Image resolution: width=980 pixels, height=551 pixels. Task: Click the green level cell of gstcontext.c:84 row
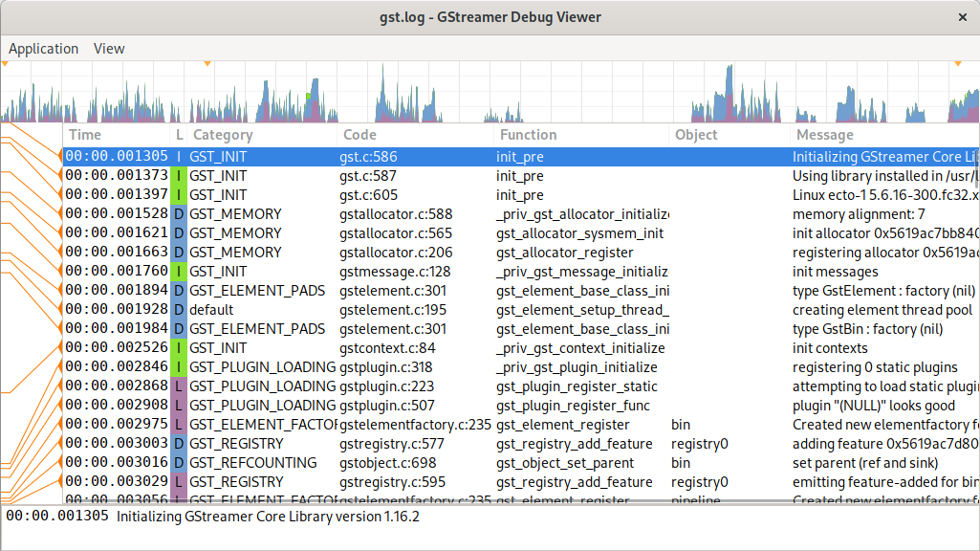pyautogui.click(x=179, y=348)
